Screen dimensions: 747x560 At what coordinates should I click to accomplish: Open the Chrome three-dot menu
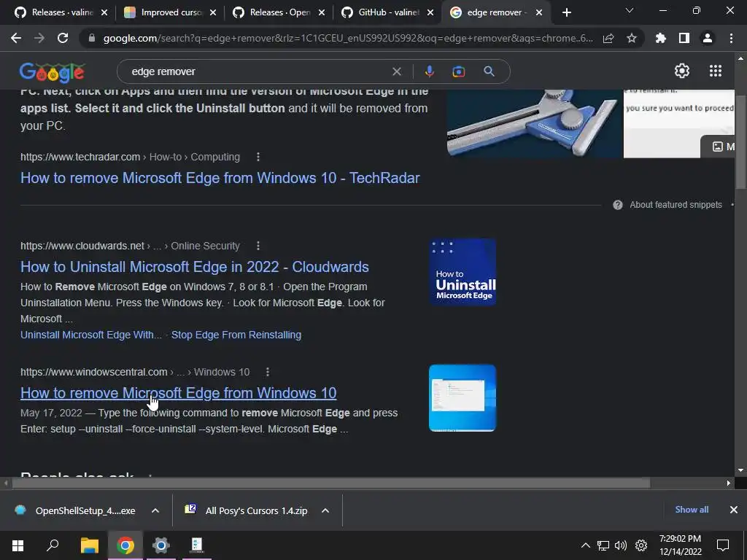731,38
